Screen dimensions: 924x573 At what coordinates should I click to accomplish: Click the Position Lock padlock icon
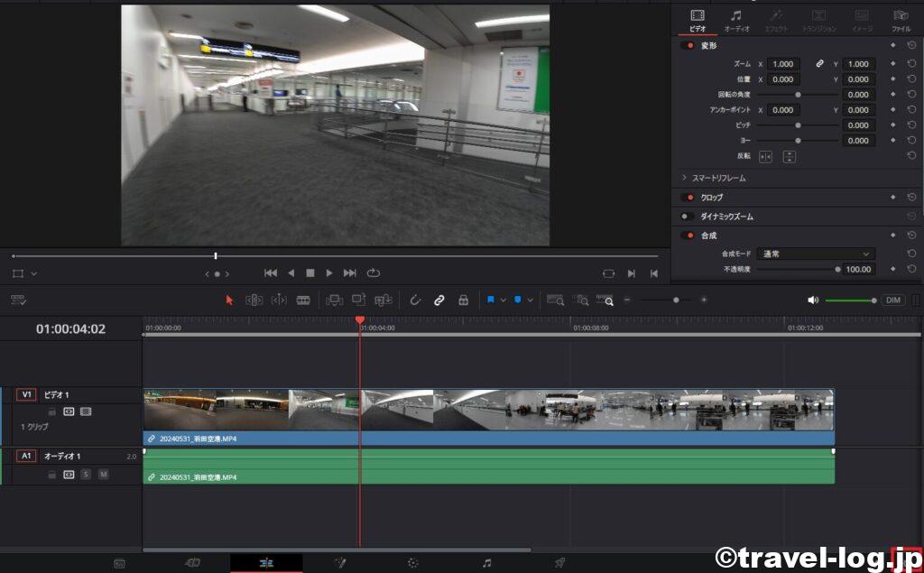(463, 300)
